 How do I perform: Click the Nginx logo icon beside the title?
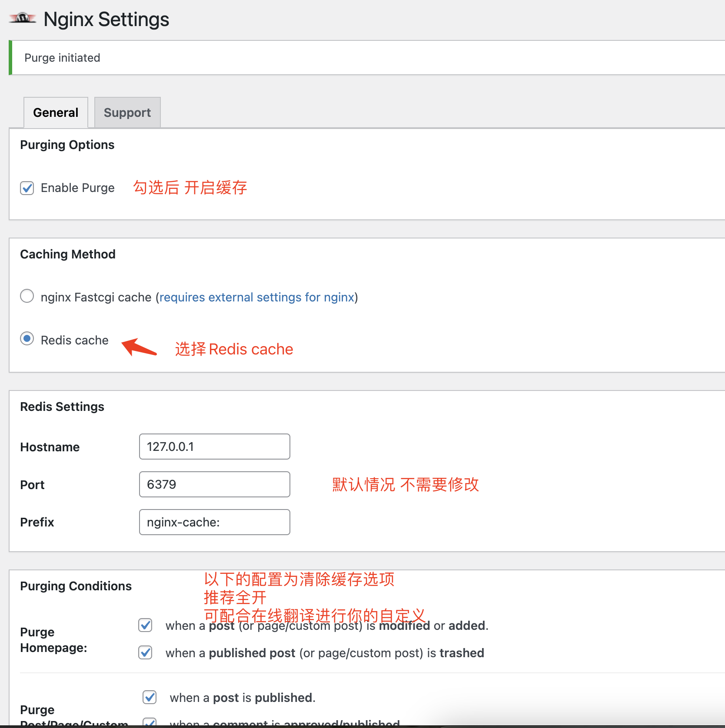tap(23, 19)
